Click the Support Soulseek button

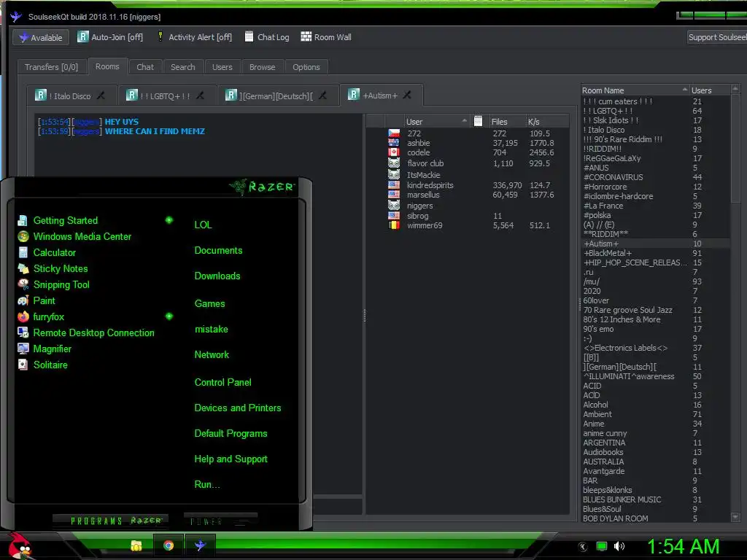717,37
